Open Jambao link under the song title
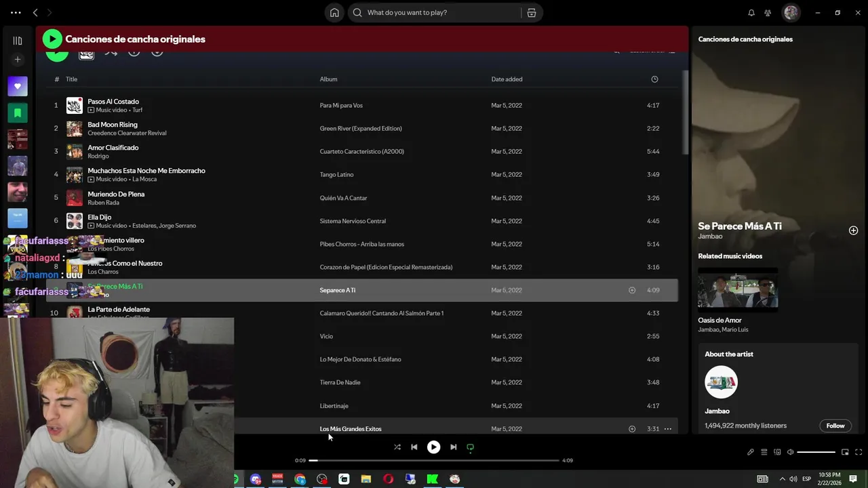868x488 pixels. pos(710,237)
